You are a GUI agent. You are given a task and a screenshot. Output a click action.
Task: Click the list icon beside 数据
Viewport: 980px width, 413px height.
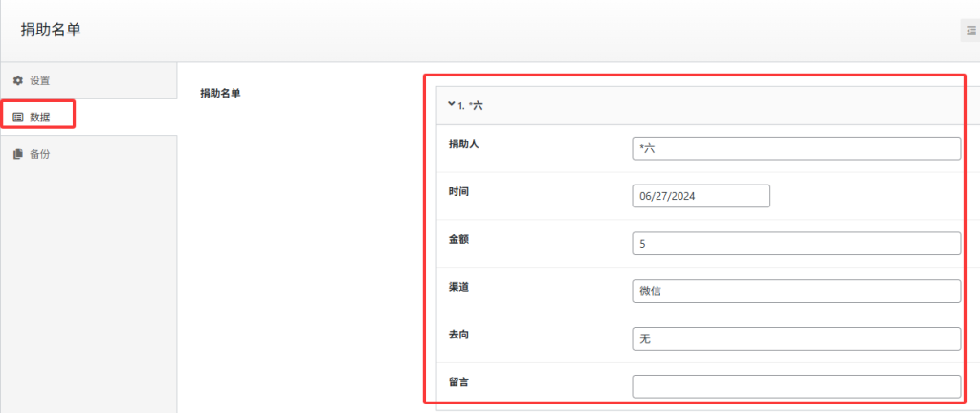[17, 117]
